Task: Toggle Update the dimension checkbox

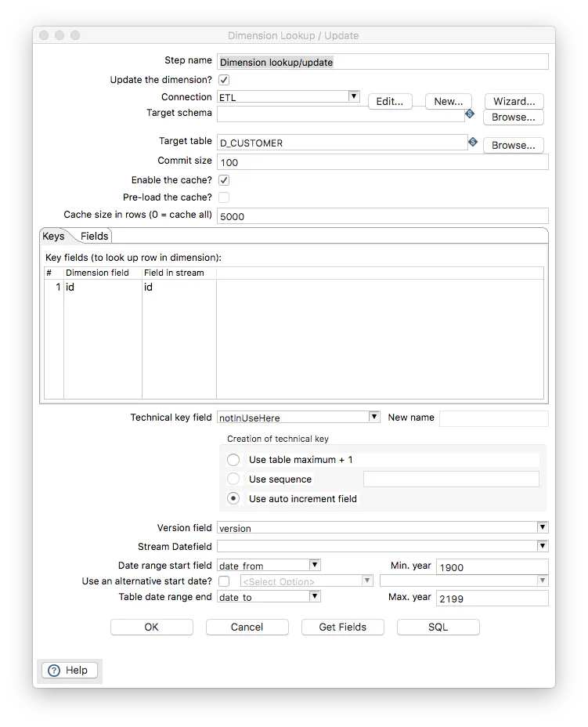Action: point(224,80)
